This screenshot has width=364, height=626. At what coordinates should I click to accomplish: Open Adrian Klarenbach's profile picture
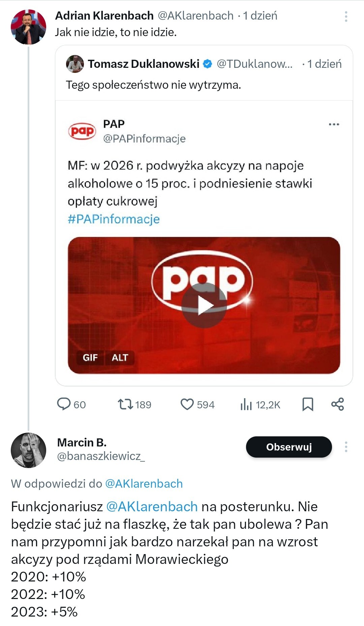28,27
